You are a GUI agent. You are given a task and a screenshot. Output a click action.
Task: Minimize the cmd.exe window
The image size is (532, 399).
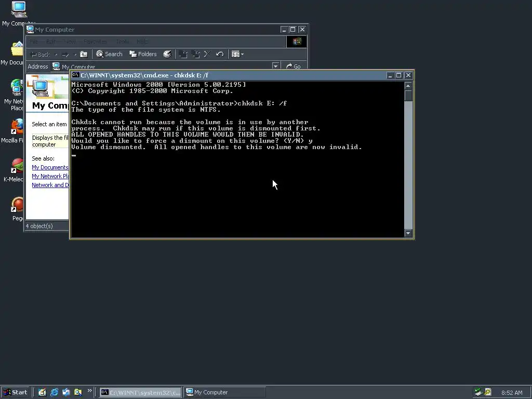[390, 75]
